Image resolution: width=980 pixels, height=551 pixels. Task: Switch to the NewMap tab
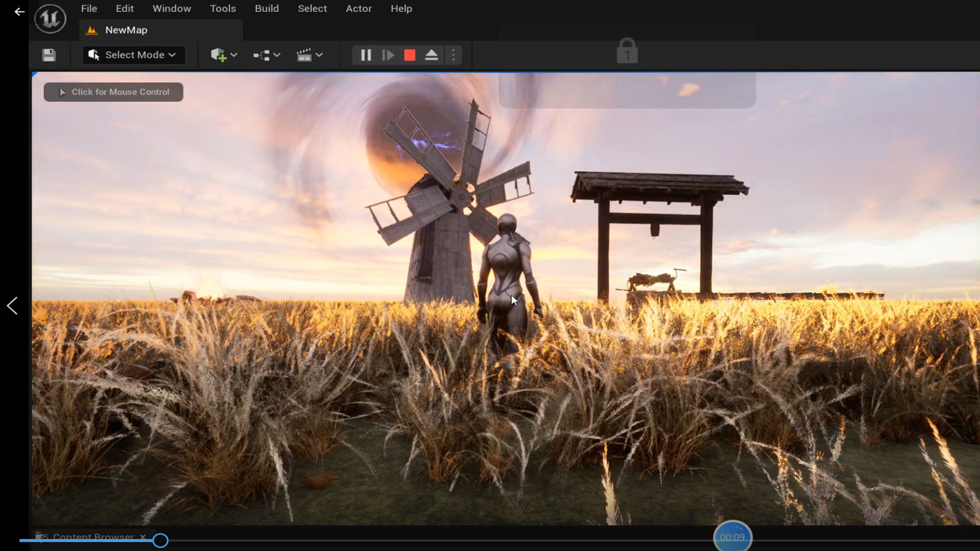[126, 30]
